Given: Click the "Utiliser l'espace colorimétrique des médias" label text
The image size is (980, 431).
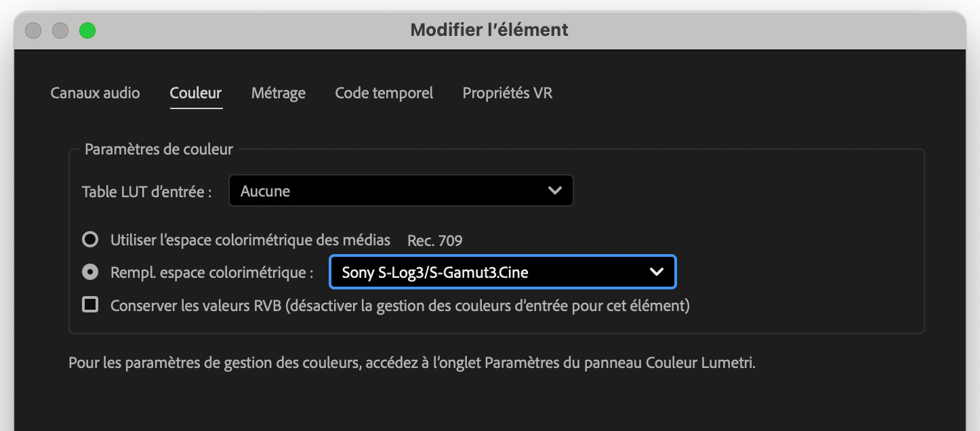Looking at the screenshot, I should (250, 240).
